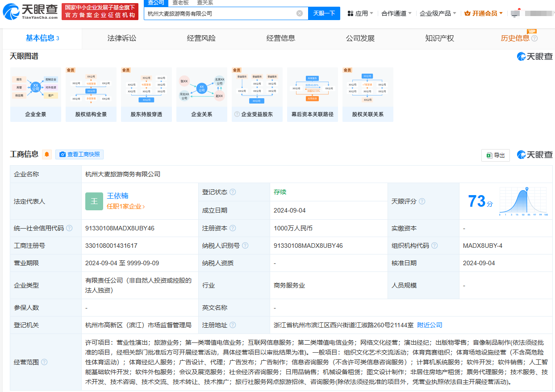Click help icon next to 登记状态
This screenshot has width=555, height=392.
tap(233, 192)
